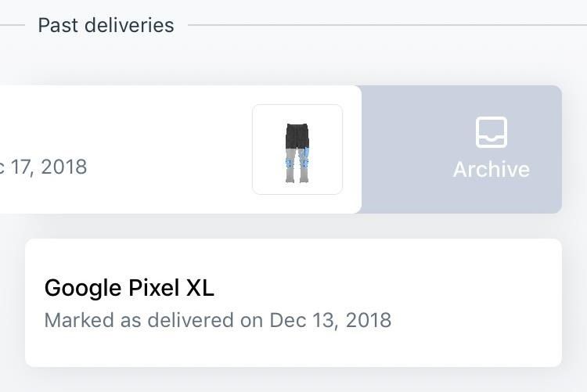The image size is (587, 392).
Task: Open the pants product thumbnail
Action: tap(297, 149)
